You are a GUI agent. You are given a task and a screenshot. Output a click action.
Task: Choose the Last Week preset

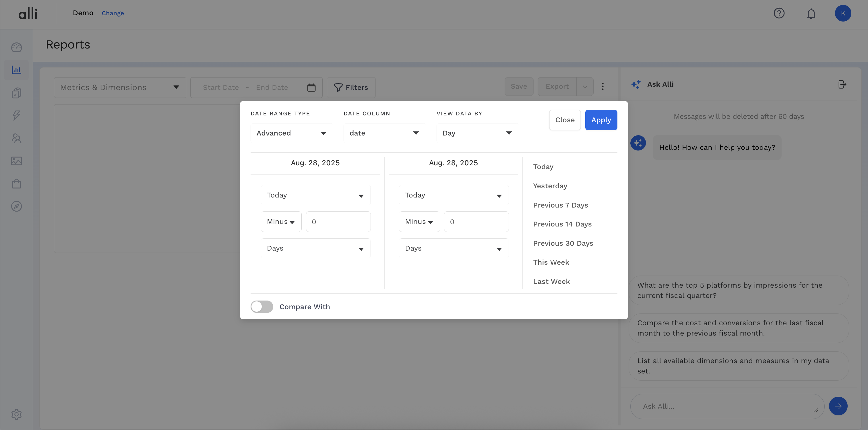click(551, 281)
